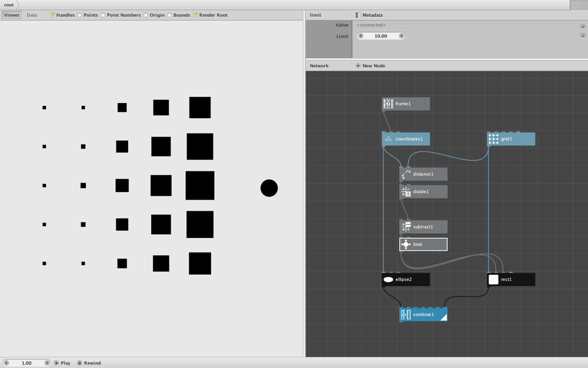
Task: Click the frame number field showing 1.00
Action: (x=26, y=363)
